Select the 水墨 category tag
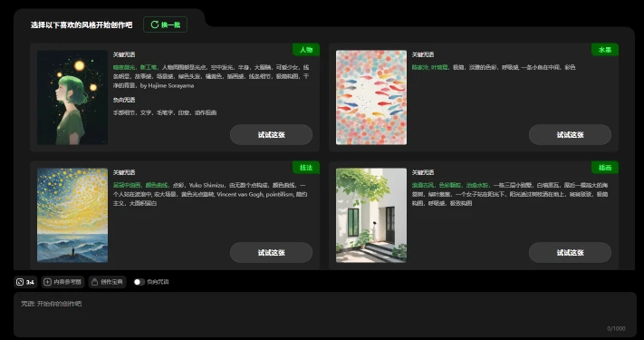644x340 pixels. pyautogui.click(x=605, y=50)
